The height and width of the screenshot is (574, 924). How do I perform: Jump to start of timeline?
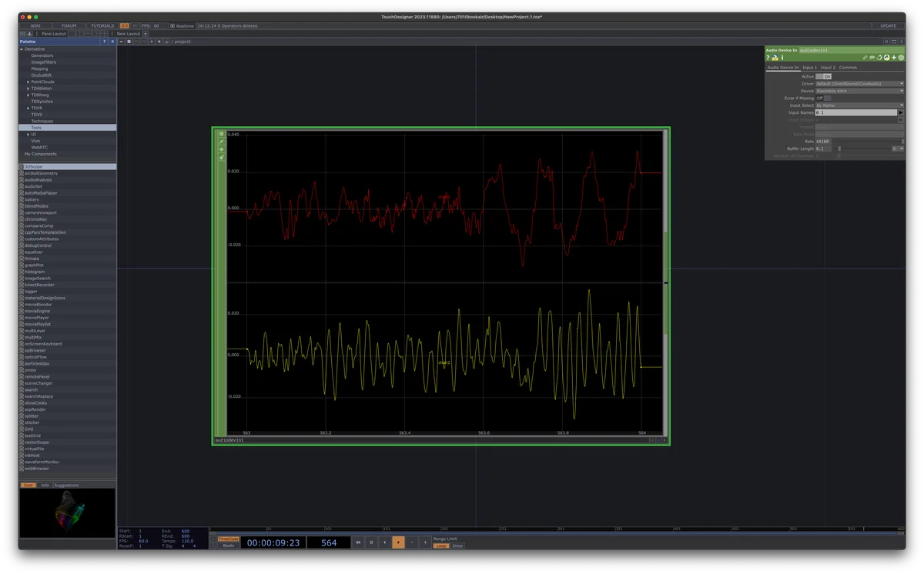(358, 542)
